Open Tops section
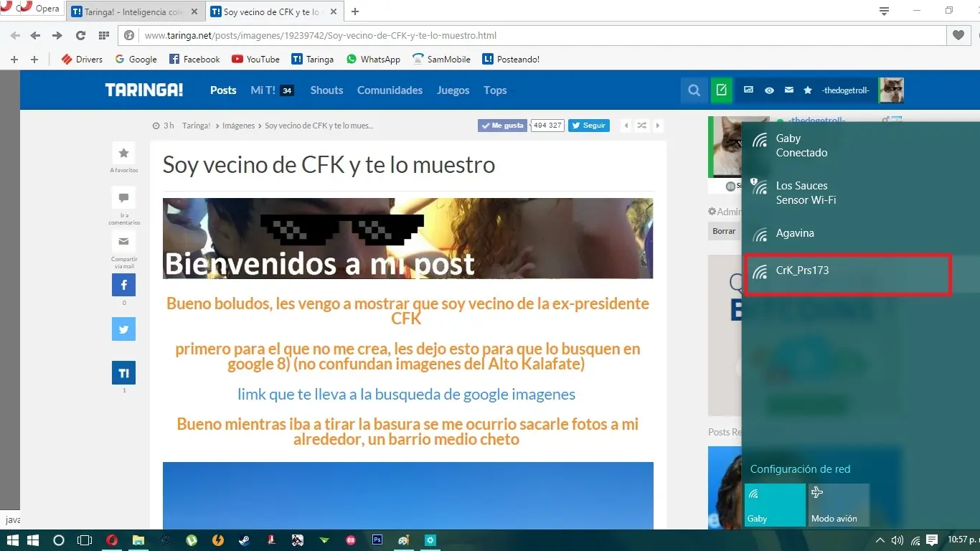Viewport: 980px width, 551px height. pyautogui.click(x=495, y=90)
